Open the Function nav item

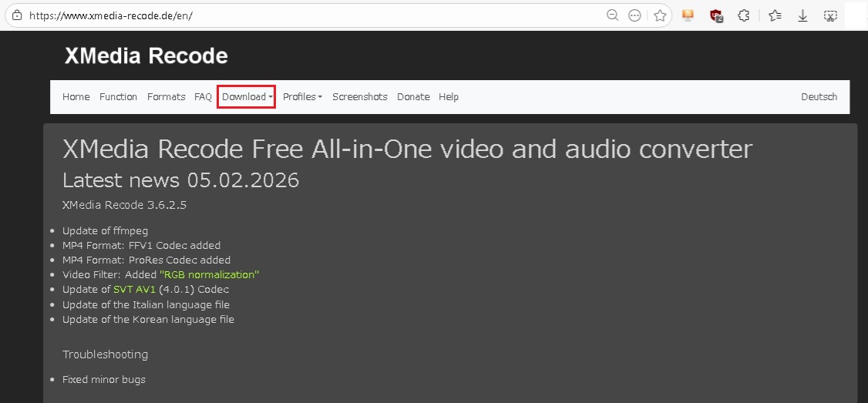(119, 97)
